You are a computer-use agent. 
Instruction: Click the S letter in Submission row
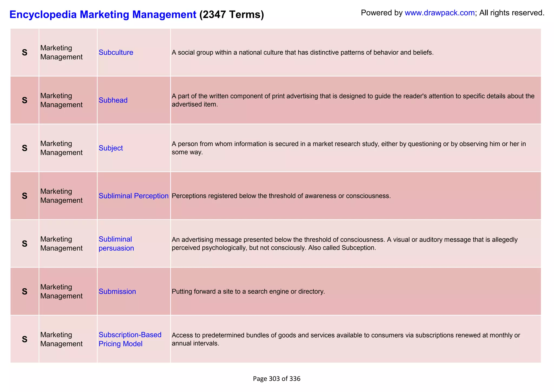25,291
